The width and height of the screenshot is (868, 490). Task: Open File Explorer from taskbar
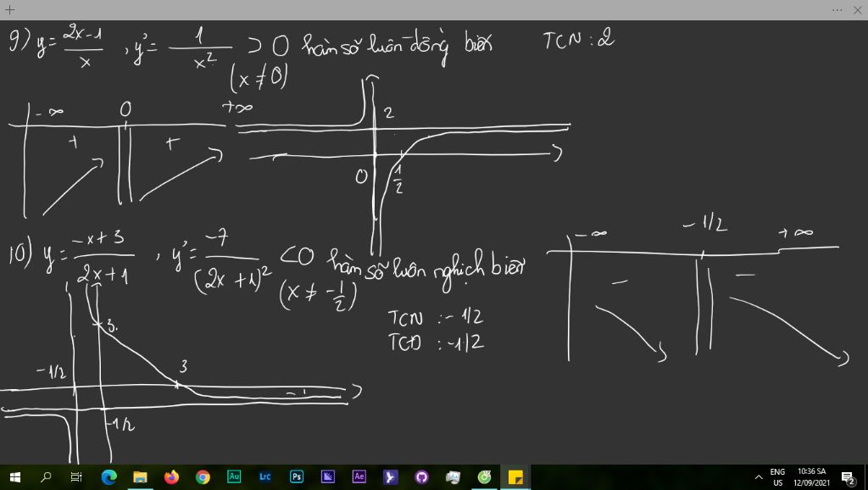coord(140,476)
